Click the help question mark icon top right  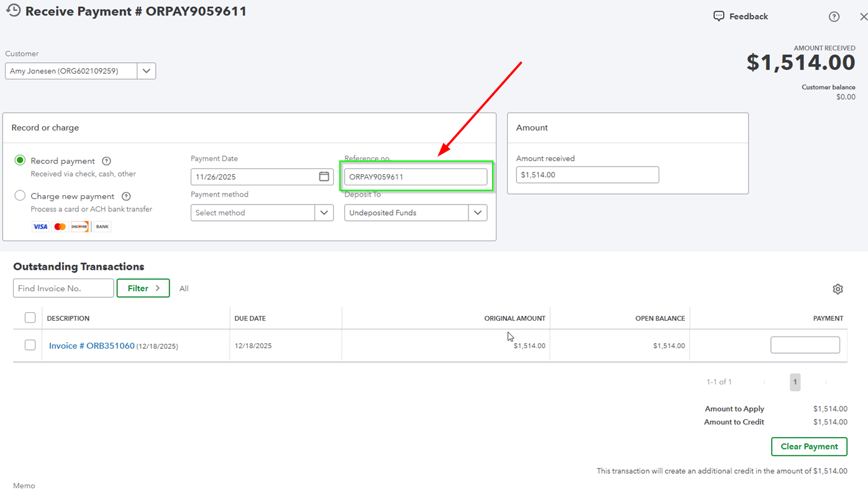tap(834, 17)
